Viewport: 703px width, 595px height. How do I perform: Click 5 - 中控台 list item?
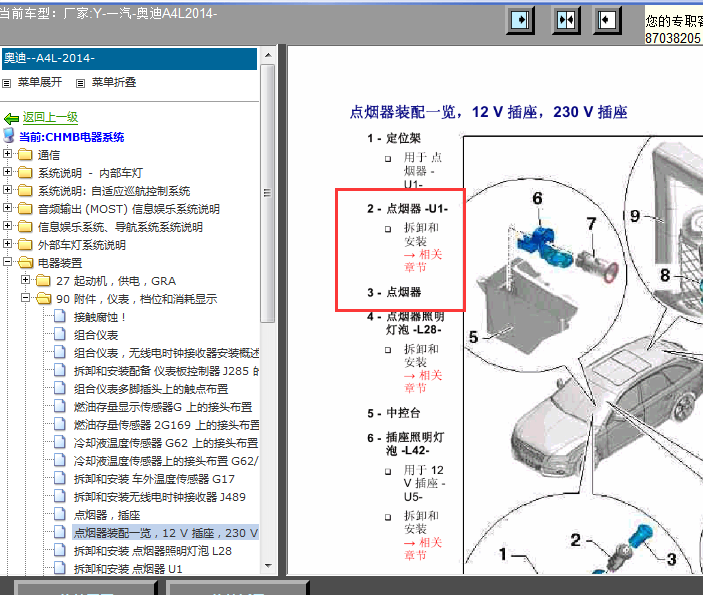[394, 413]
